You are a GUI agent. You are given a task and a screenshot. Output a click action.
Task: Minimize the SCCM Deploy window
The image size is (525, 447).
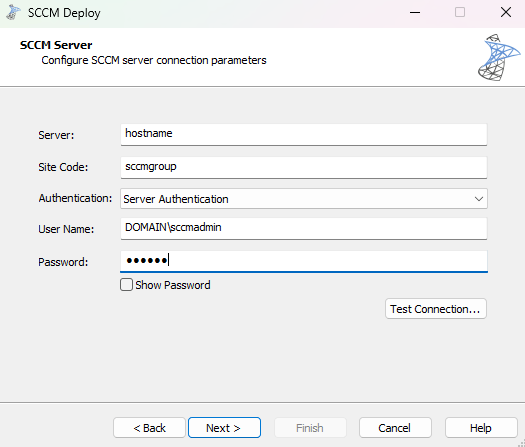[415, 13]
